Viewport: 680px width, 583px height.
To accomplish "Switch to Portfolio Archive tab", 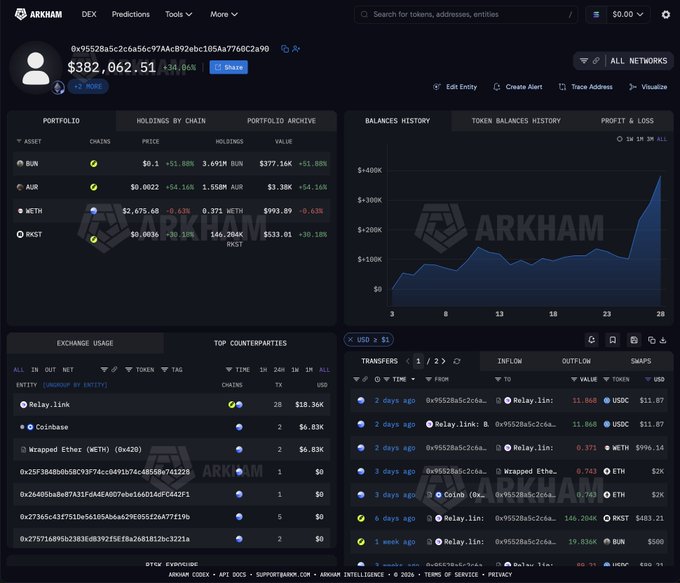I will (281, 121).
